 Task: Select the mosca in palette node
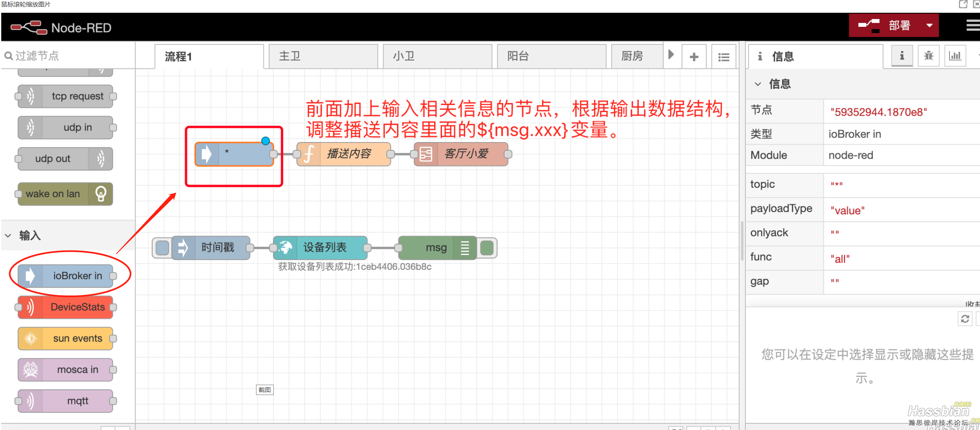click(66, 370)
